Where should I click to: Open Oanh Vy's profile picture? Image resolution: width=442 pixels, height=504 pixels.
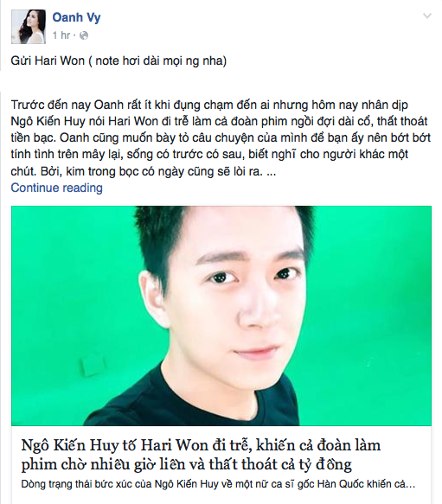(x=29, y=27)
